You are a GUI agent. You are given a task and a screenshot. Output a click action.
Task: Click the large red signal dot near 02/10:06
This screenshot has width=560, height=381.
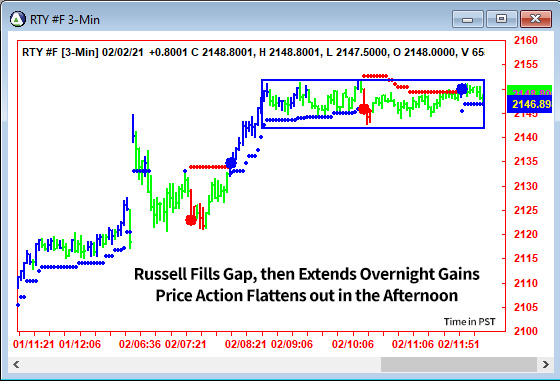coord(364,109)
